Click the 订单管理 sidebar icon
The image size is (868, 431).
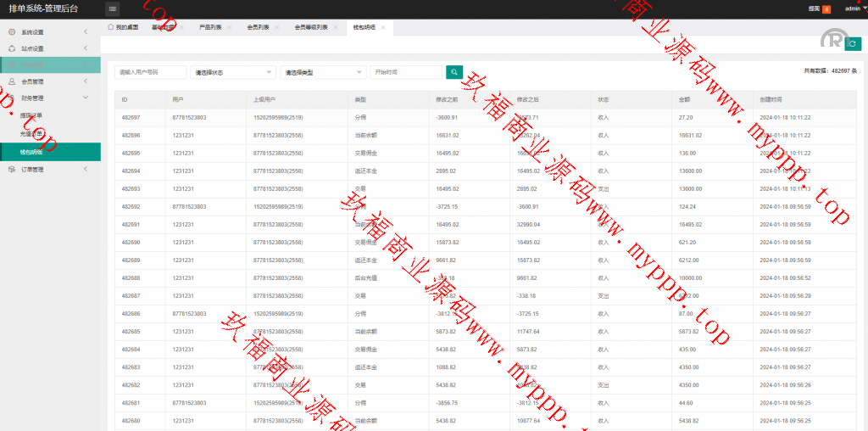pos(12,169)
